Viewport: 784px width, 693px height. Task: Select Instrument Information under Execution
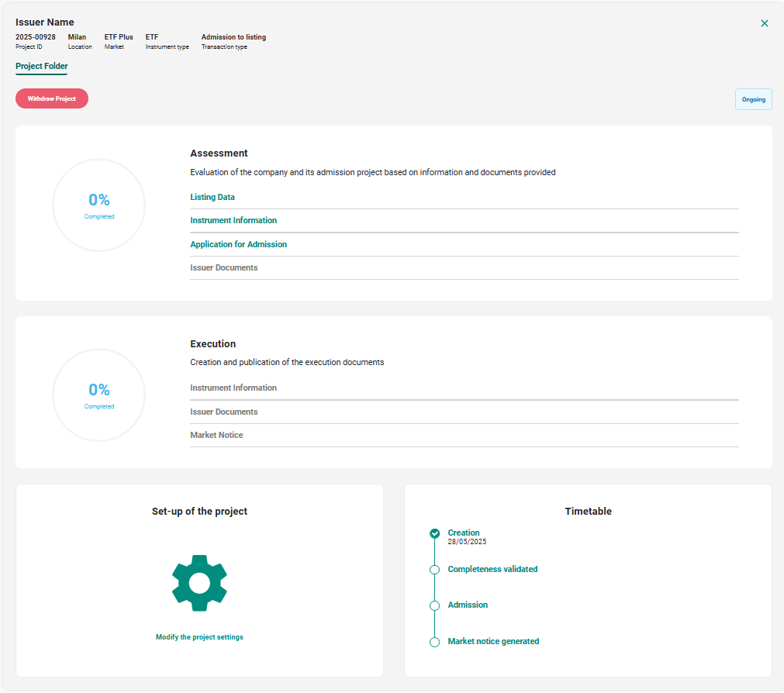[x=233, y=388]
